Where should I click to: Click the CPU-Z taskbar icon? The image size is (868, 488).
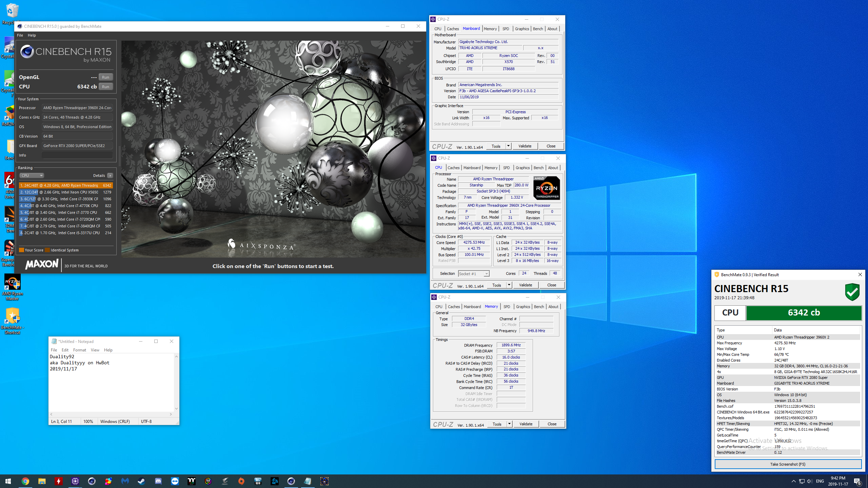coord(75,481)
